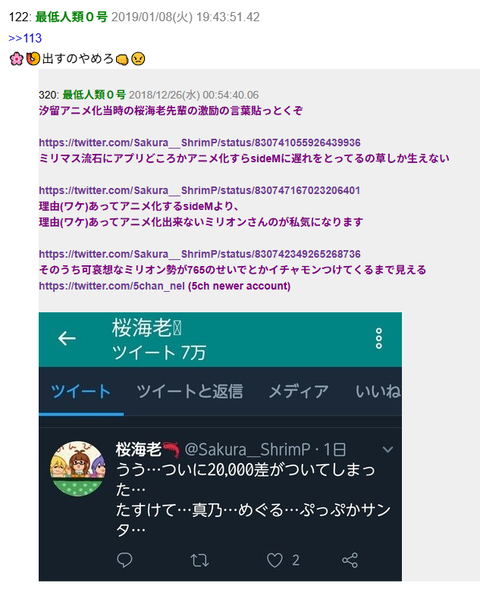Click the 桜海老 profile avatar thumbnail
This screenshot has height=592, width=480.
78,468
